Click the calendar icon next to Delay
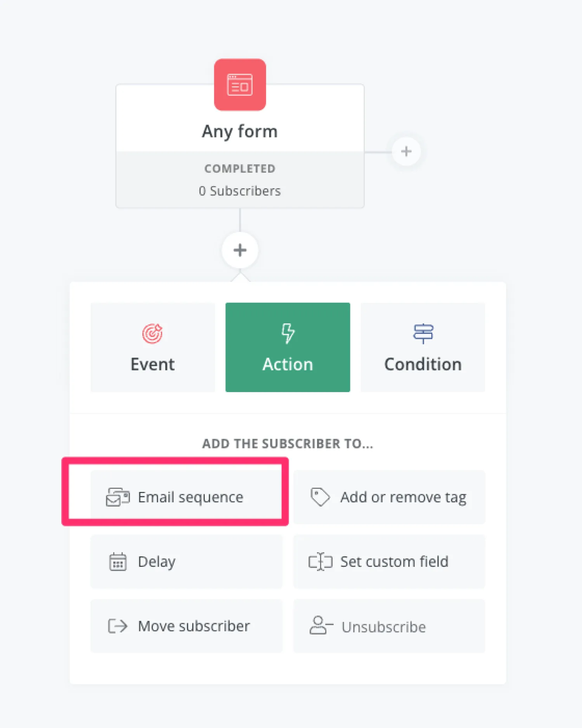The width and height of the screenshot is (582, 728). point(118,562)
